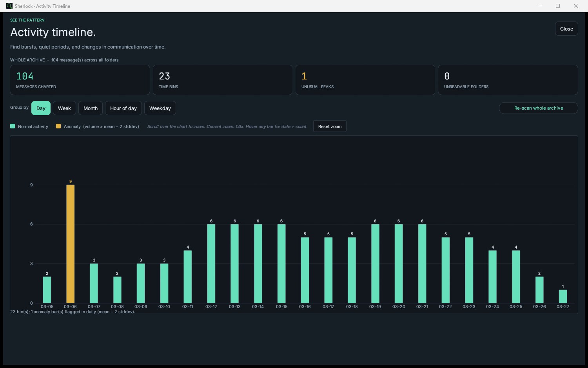Click the WHOLE ARCHIVE summary text
The image size is (588, 368).
(x=64, y=60)
